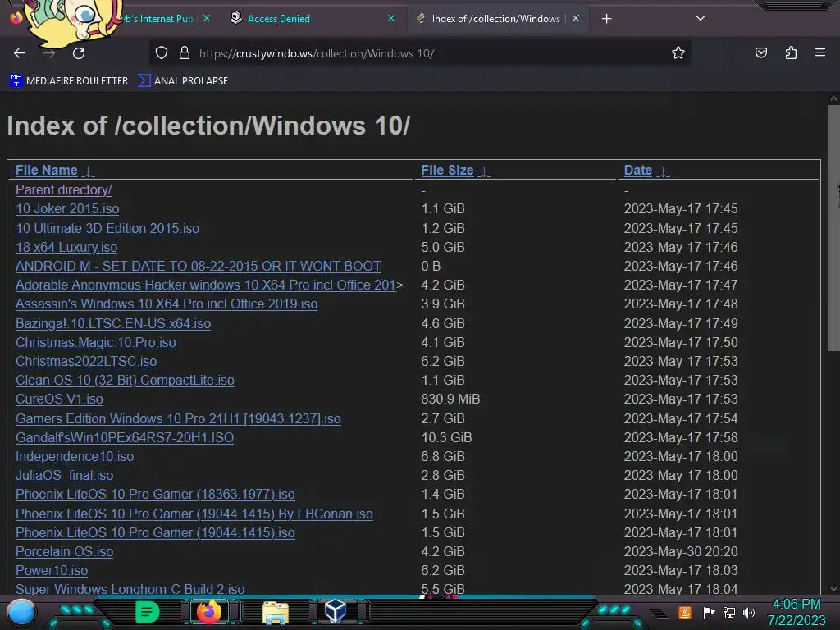Close the Index of /collection tab
Screen dimensions: 840x630
pyautogui.click(x=576, y=18)
